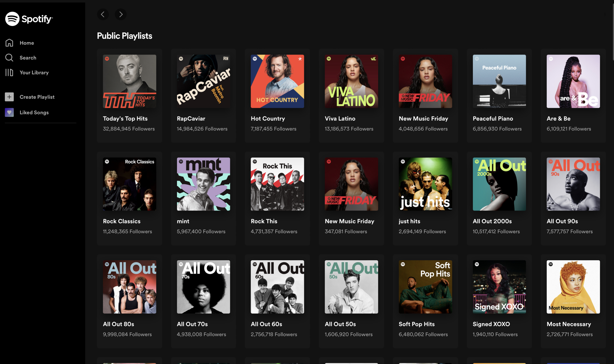Open All Out 60s cover art
The width and height of the screenshot is (614, 364).
coord(277,287)
